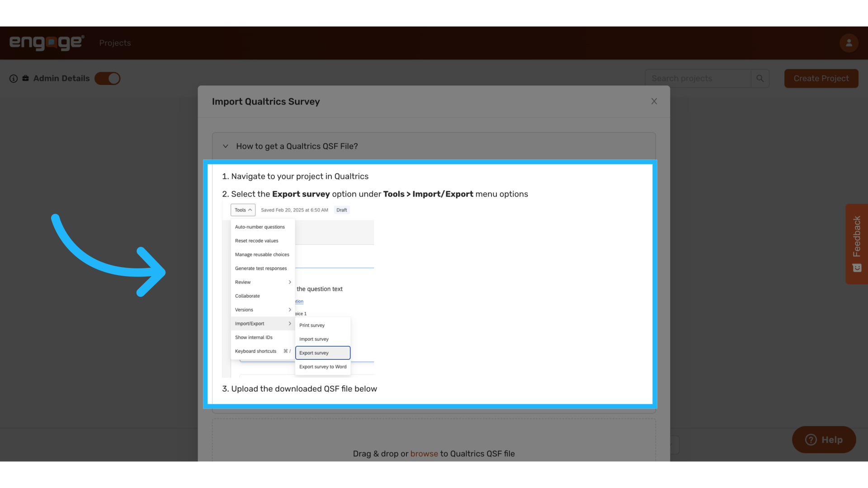Screen dimensions: 868x488
Task: Close the Import Qualtrics Survey dialog
Action: (654, 101)
